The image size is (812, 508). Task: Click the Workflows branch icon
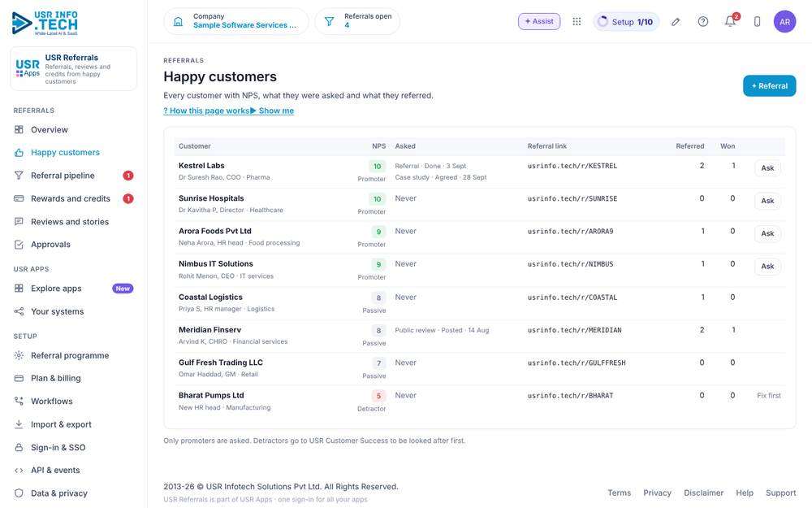(x=19, y=401)
